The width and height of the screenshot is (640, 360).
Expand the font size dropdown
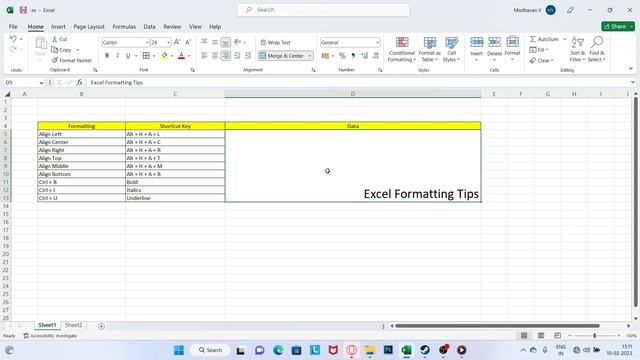[x=168, y=42]
